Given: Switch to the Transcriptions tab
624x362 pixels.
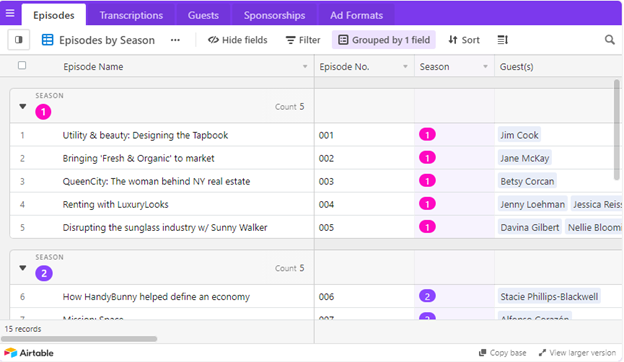Looking at the screenshot, I should (x=131, y=15).
